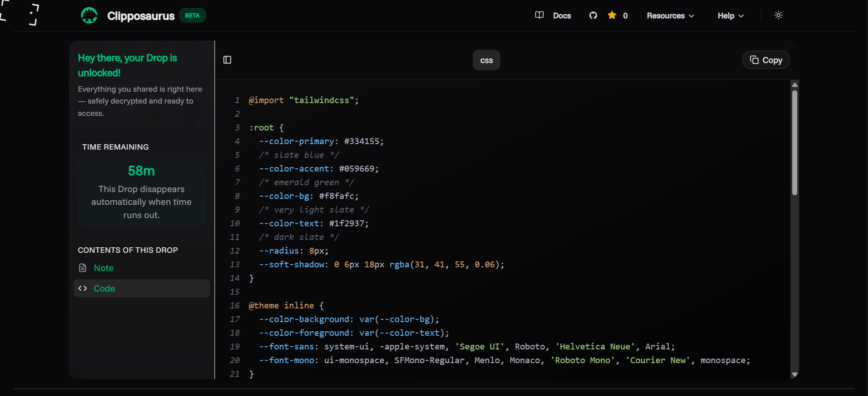
Task: Select the Note item in drop contents
Action: [104, 268]
